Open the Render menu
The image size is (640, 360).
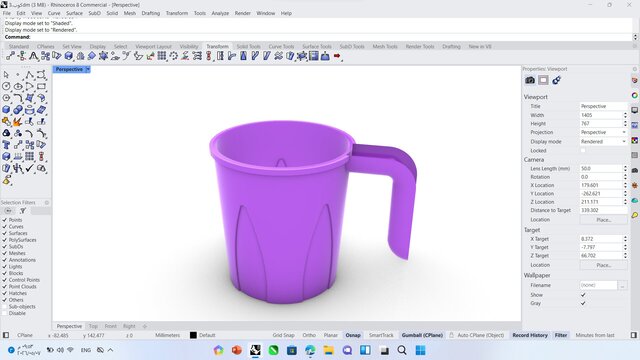pyautogui.click(x=242, y=13)
